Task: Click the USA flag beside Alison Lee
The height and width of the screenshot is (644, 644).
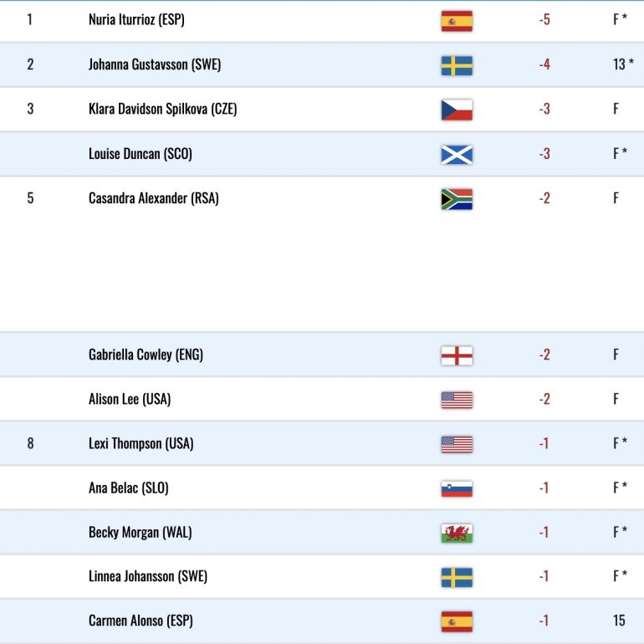Action: [457, 400]
